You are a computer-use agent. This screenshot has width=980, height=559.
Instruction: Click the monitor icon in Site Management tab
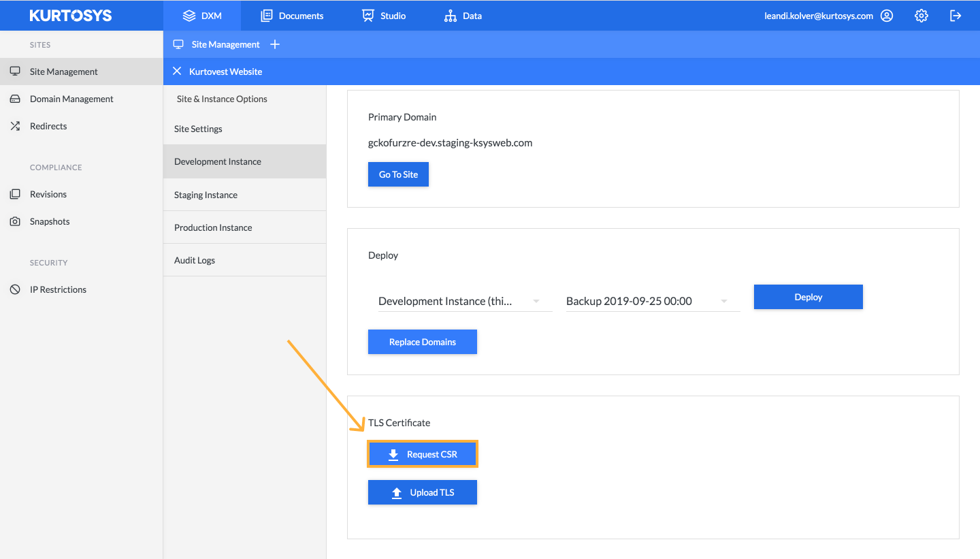pos(178,44)
